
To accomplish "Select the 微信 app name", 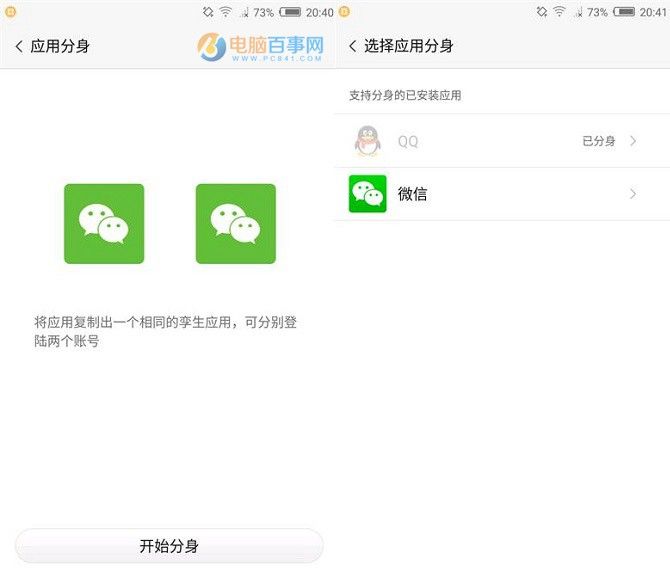I will click(x=412, y=194).
